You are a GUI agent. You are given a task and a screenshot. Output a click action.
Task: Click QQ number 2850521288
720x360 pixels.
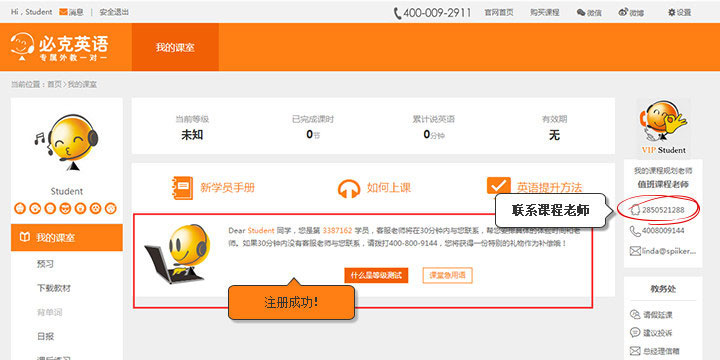tap(663, 210)
